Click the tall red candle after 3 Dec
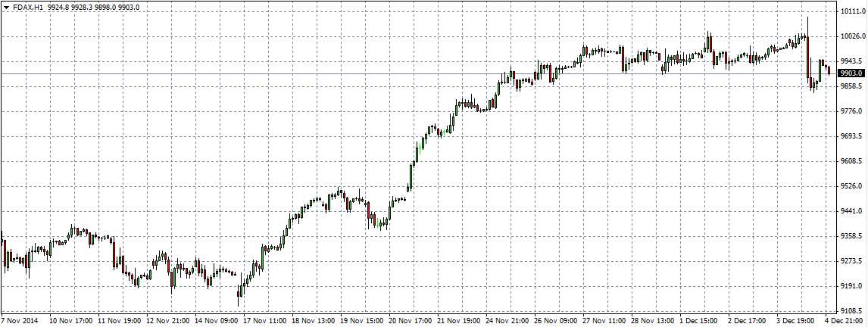 click(808, 57)
